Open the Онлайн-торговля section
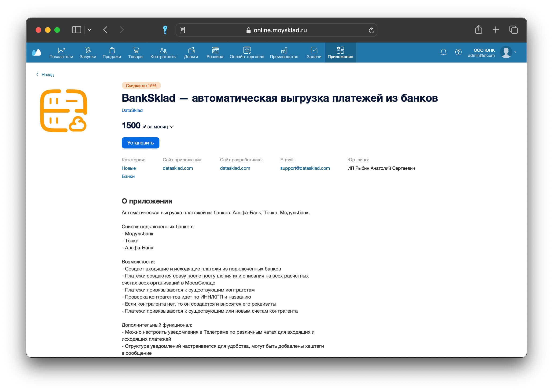The image size is (553, 392). 247,53
